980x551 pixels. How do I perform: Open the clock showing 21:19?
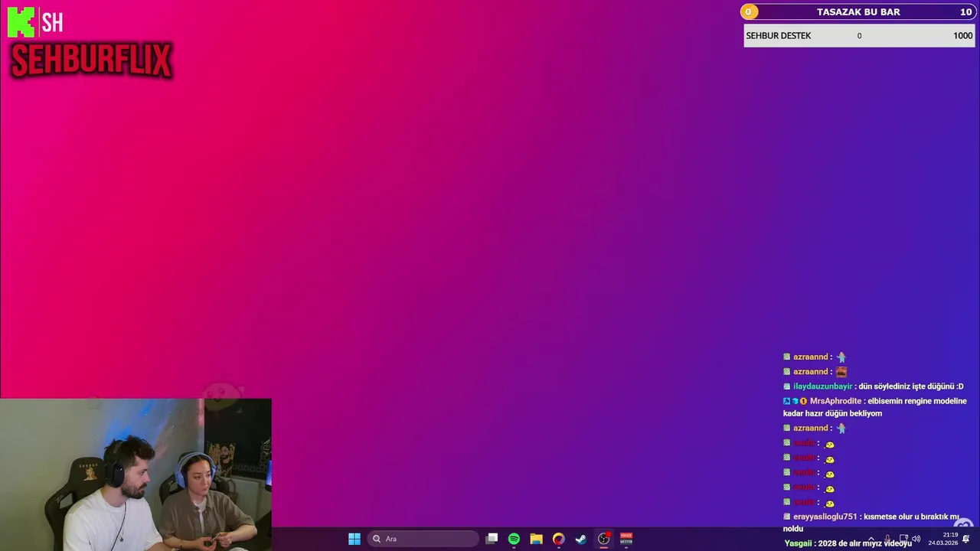pos(943,539)
